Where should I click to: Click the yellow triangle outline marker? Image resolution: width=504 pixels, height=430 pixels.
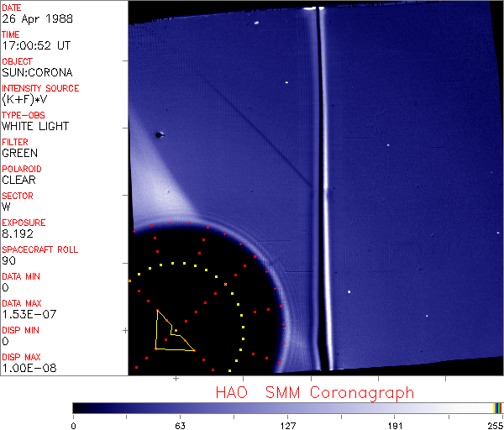[157, 331]
